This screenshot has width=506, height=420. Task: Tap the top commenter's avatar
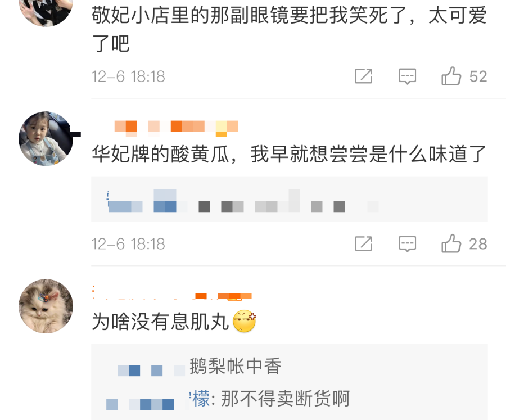pos(46,10)
